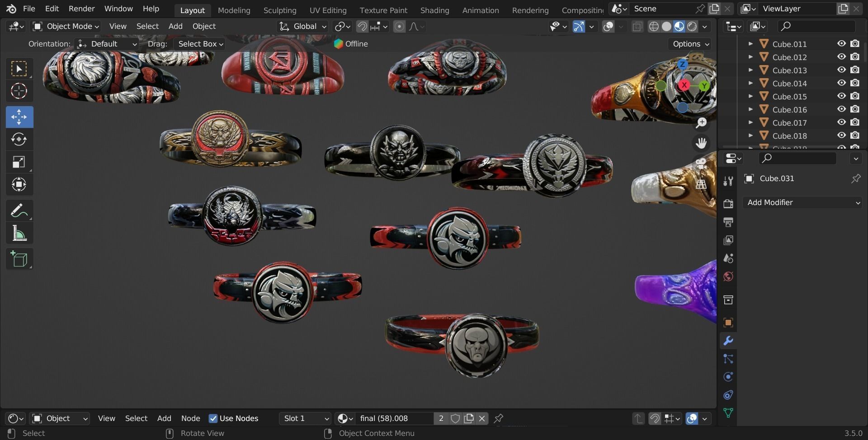Screen dimensions: 868x440
Task: Open the Slot 1 material slot dropdown
Action: tap(304, 418)
